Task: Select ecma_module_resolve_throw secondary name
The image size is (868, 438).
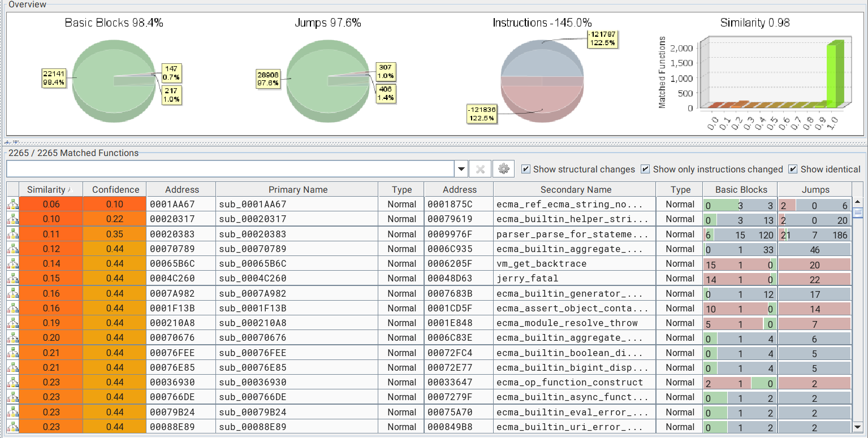Action: click(567, 323)
